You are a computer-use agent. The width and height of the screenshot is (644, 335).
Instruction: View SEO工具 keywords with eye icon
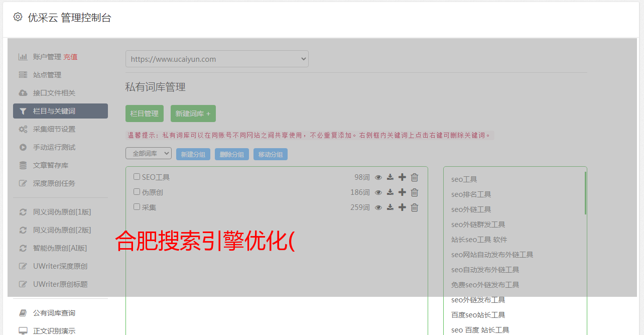[x=378, y=177]
